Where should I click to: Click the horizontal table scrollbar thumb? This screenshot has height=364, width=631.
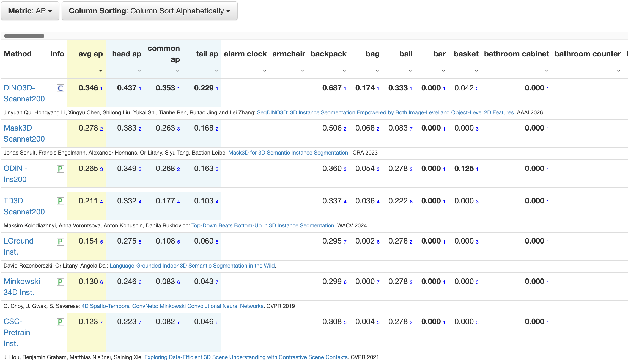[24, 36]
